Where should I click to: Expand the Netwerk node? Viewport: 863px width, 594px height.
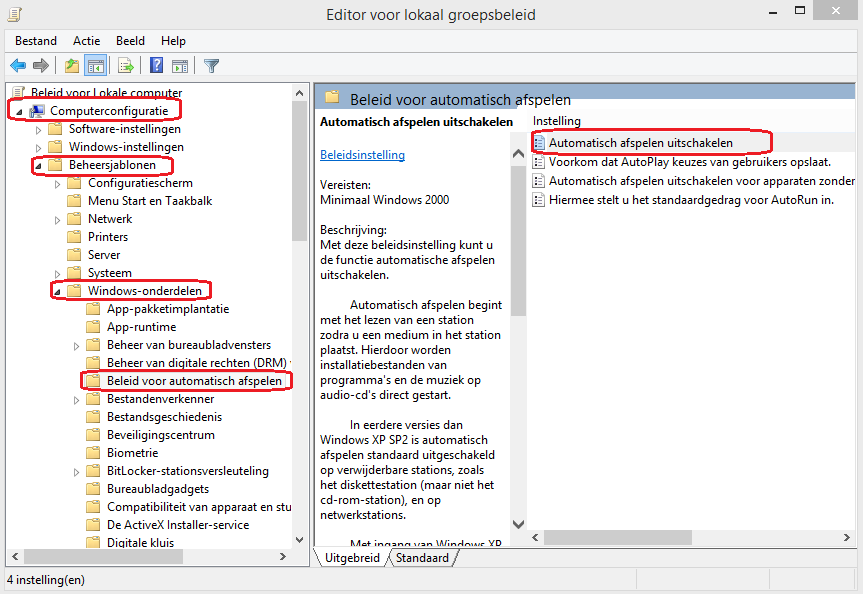(x=57, y=220)
